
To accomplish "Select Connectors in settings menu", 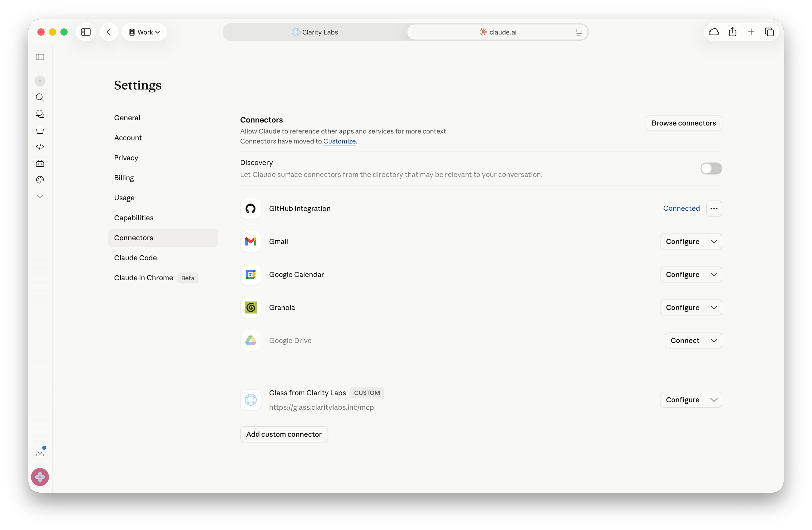I will (x=163, y=238).
